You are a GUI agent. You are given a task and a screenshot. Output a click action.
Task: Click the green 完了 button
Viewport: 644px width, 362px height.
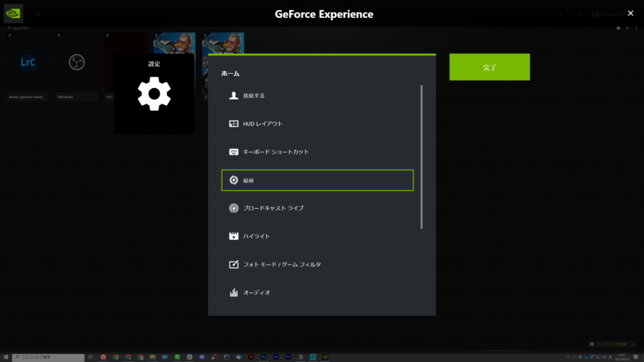tap(489, 67)
